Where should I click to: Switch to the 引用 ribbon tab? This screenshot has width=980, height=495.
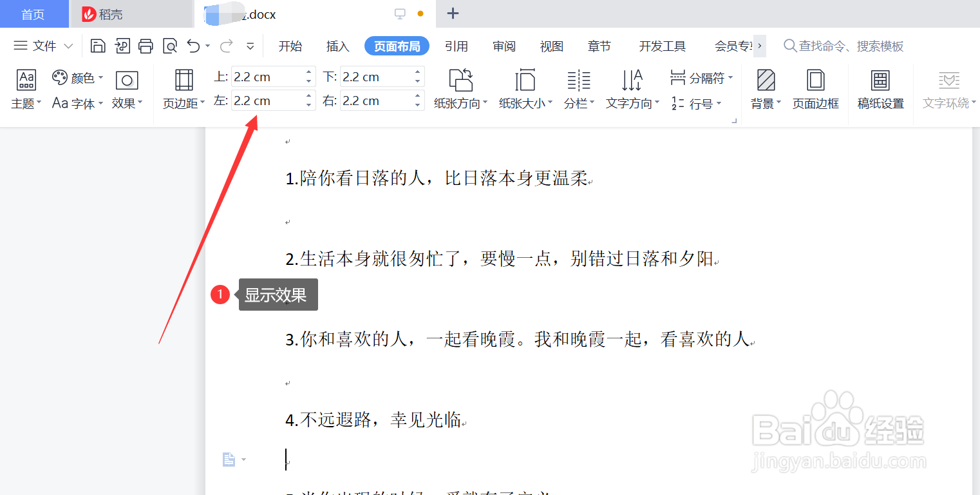point(457,46)
